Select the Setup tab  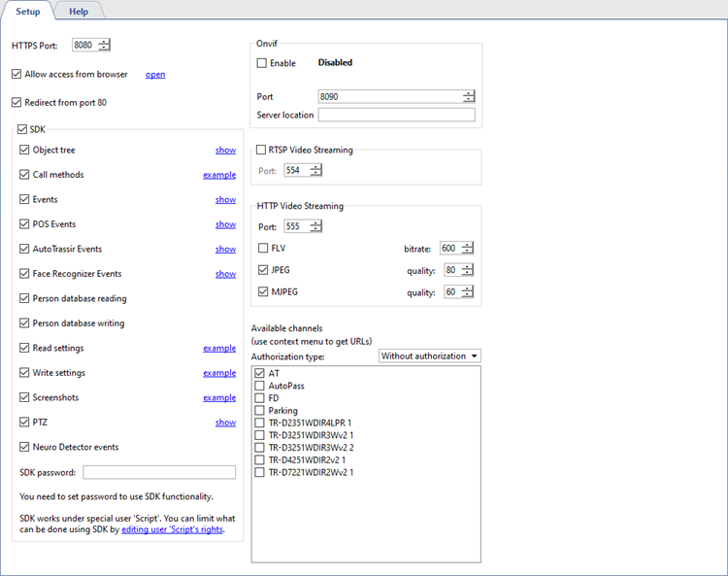click(27, 11)
